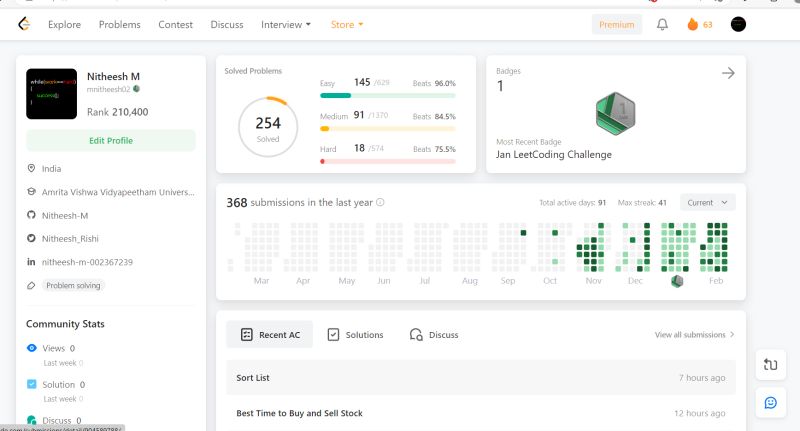The height and width of the screenshot is (431, 800).
Task: Switch to the Recent AC tab
Action: point(269,335)
